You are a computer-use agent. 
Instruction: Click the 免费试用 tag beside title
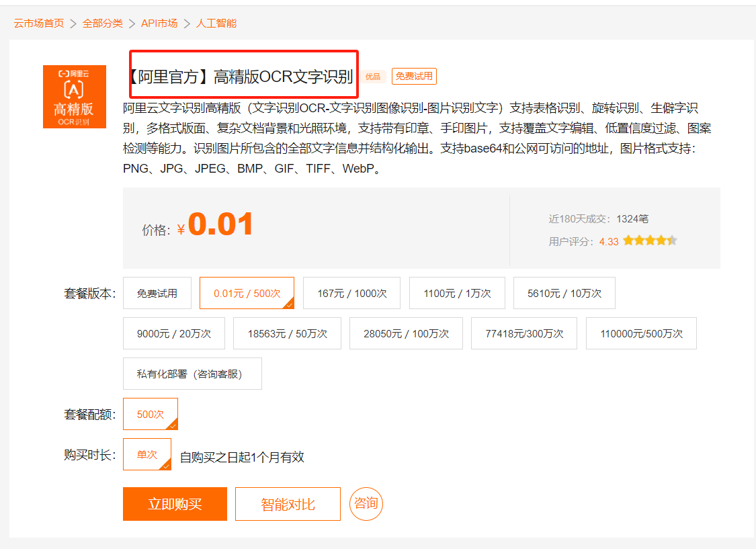click(x=414, y=76)
